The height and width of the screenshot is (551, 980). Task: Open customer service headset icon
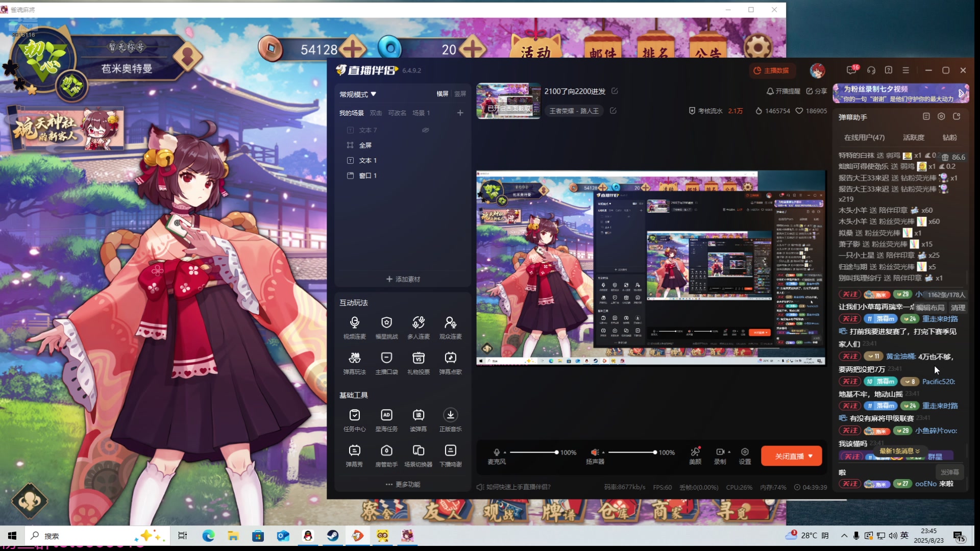click(x=871, y=70)
